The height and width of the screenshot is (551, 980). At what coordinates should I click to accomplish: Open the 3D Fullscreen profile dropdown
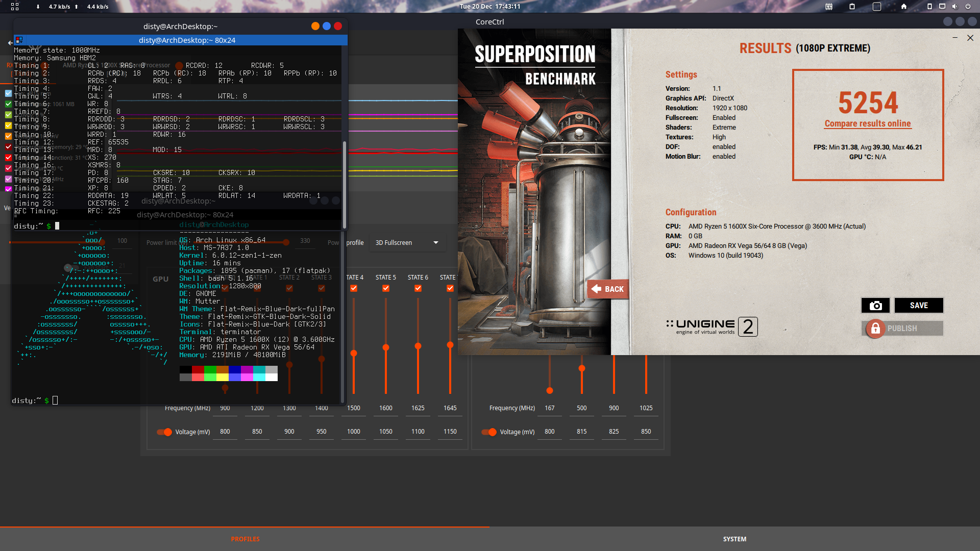(x=407, y=243)
